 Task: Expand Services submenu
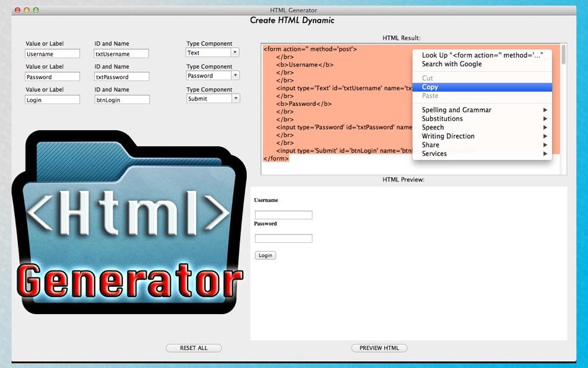pyautogui.click(x=482, y=153)
